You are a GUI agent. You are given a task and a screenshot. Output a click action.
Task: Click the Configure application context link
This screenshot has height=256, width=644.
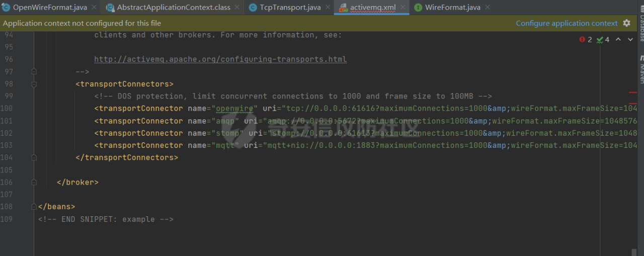click(567, 23)
